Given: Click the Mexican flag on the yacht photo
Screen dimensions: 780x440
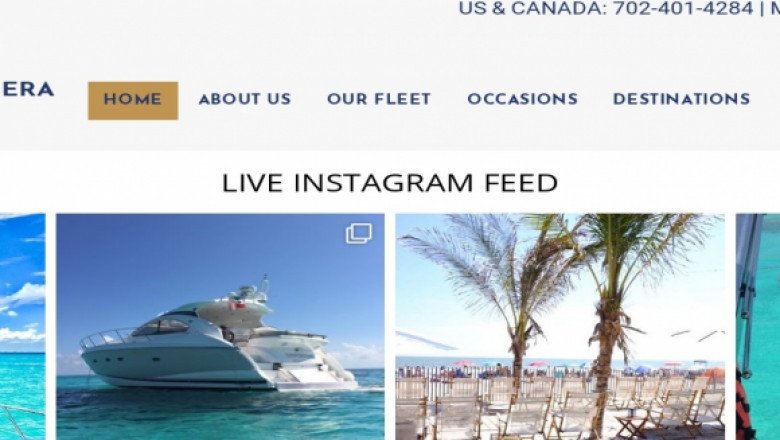Looking at the screenshot, I should (237, 304).
